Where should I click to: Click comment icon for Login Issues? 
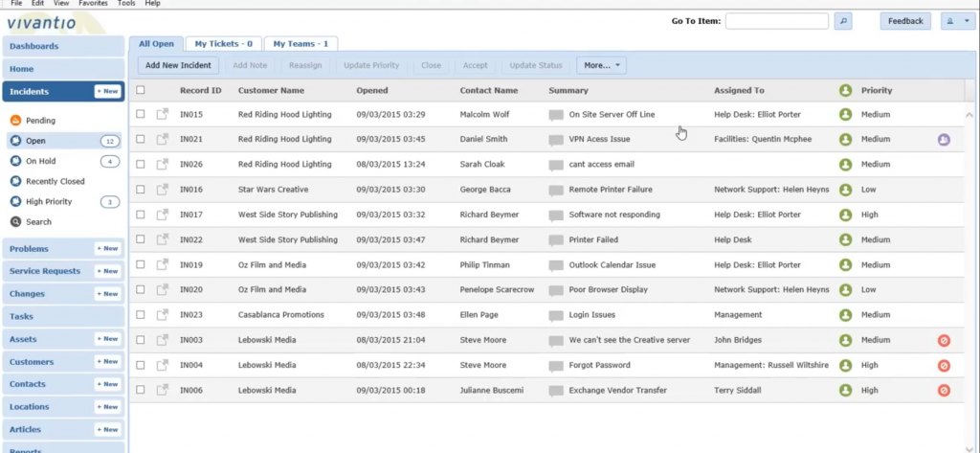[x=556, y=316]
